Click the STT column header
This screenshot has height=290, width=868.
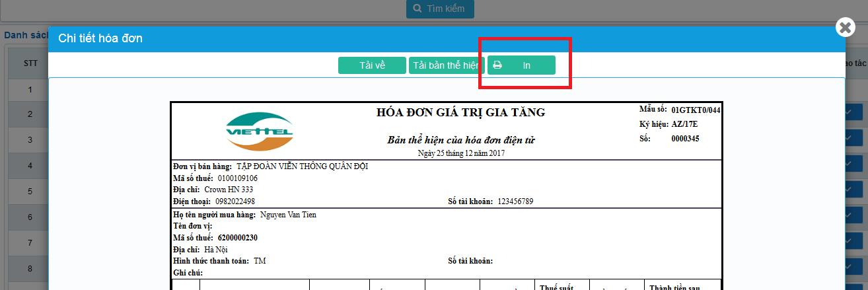point(30,63)
